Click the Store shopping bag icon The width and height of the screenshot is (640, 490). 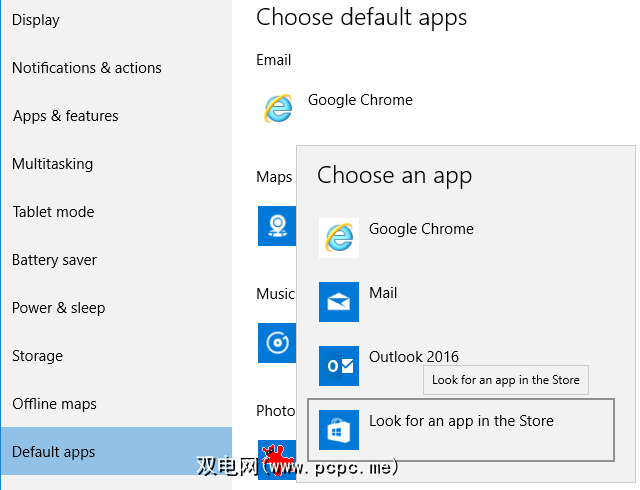339,430
